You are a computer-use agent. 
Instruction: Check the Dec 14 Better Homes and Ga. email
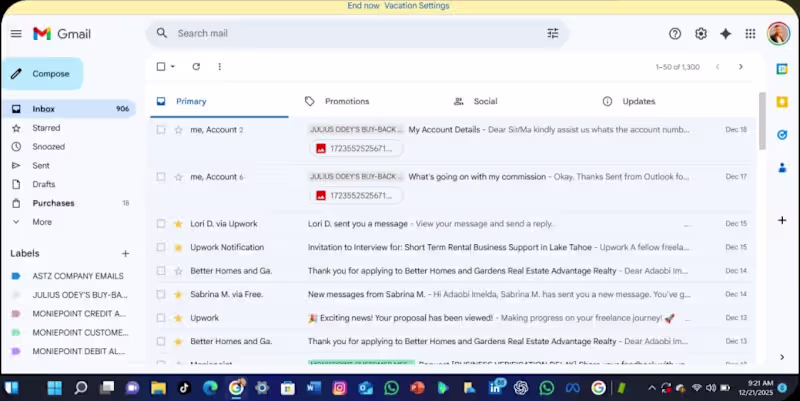(161, 271)
